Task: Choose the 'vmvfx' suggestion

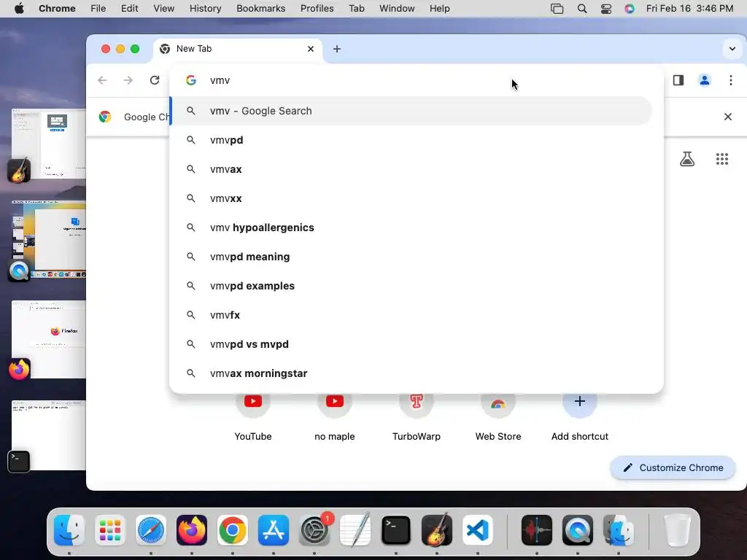Action: click(x=411, y=315)
